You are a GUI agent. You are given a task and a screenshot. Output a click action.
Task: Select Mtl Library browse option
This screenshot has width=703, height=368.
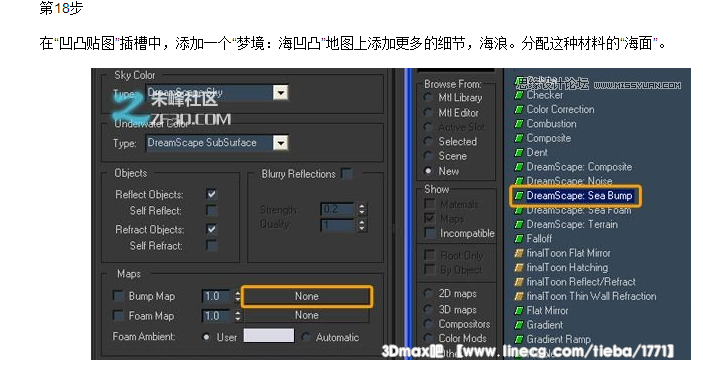click(428, 97)
